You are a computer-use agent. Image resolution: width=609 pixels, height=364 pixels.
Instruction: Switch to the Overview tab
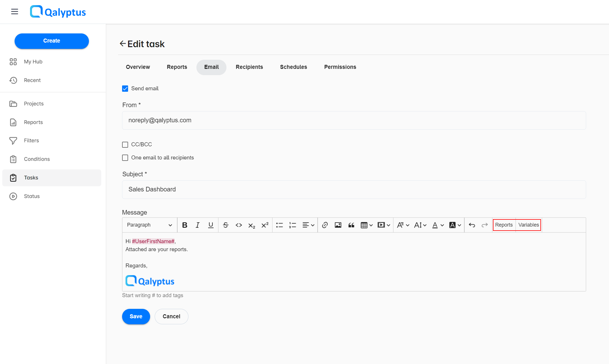pos(138,67)
